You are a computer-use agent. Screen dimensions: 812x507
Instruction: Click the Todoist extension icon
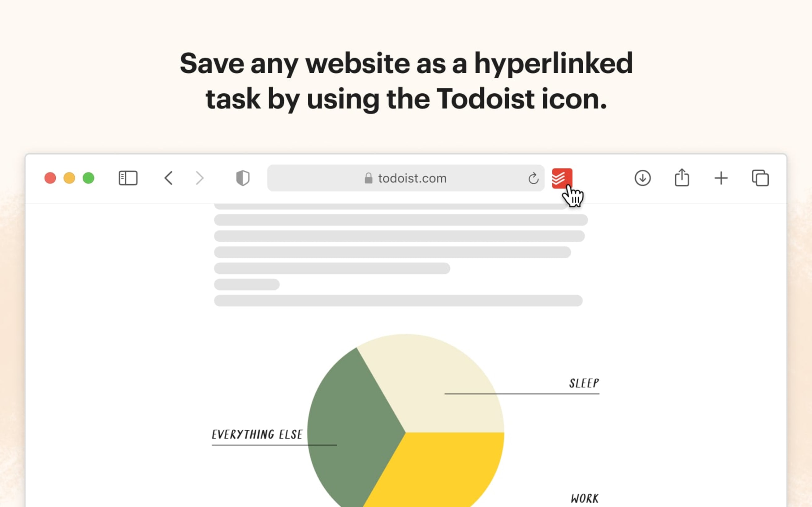[x=560, y=178]
